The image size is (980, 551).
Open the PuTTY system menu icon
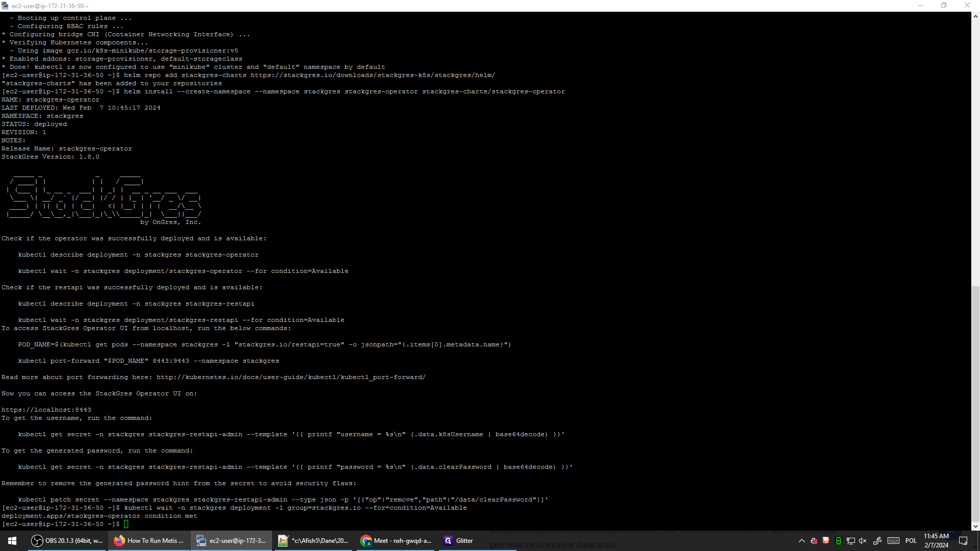tap(5, 6)
